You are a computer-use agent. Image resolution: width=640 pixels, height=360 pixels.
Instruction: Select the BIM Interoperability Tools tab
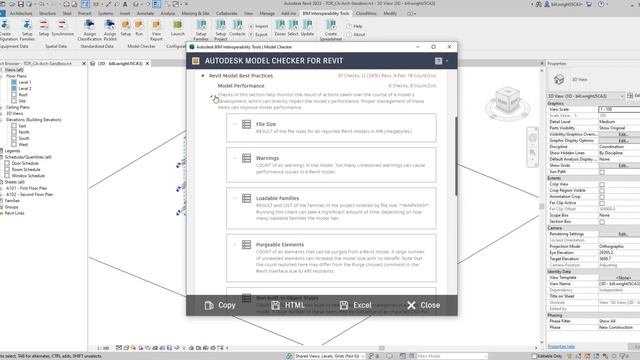click(x=326, y=13)
